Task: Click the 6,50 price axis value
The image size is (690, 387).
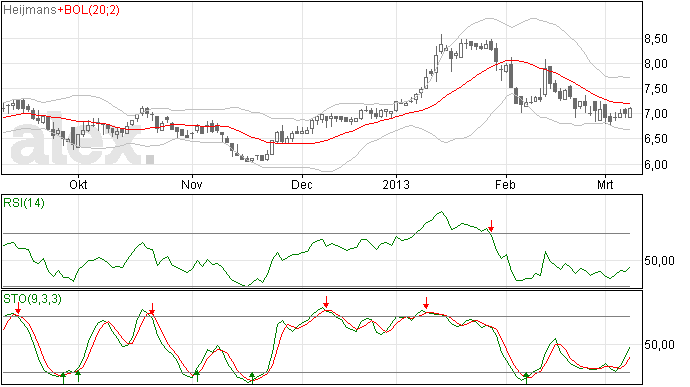Action: (x=656, y=139)
